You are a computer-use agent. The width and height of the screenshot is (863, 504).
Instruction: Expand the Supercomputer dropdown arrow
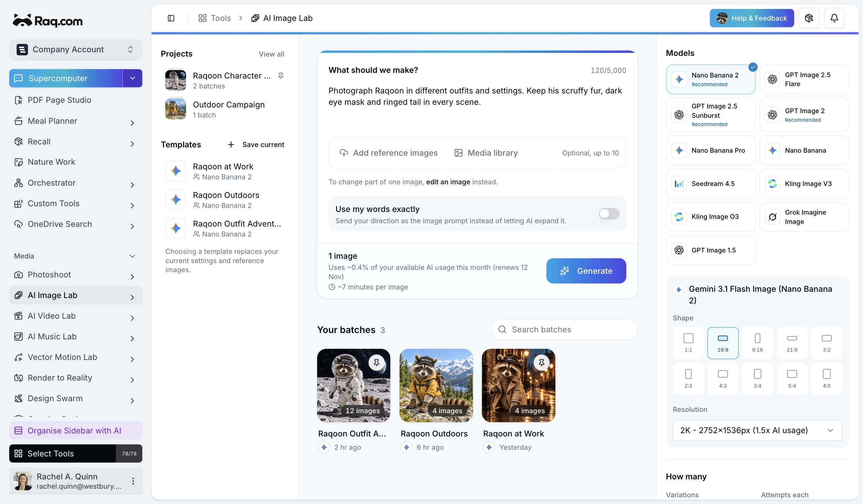tap(133, 79)
